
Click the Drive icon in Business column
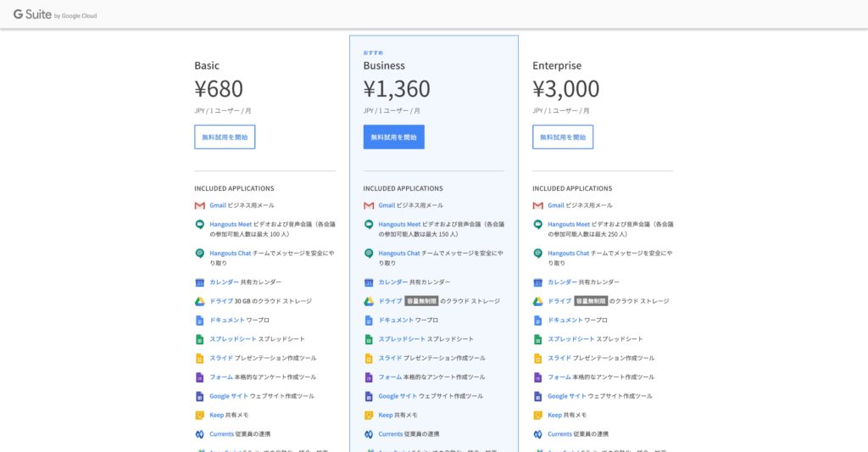tap(369, 301)
